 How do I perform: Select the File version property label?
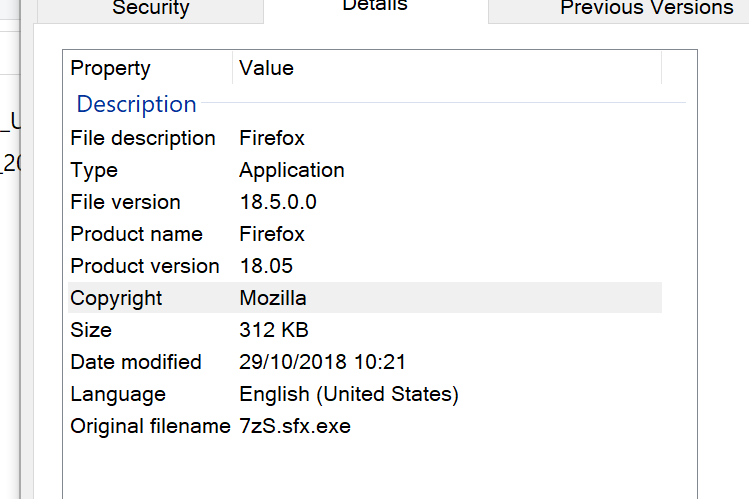125,202
